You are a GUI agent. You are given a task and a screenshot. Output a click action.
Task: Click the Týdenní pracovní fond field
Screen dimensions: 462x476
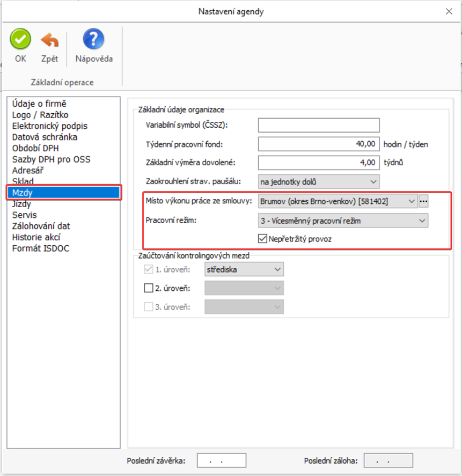click(x=319, y=144)
